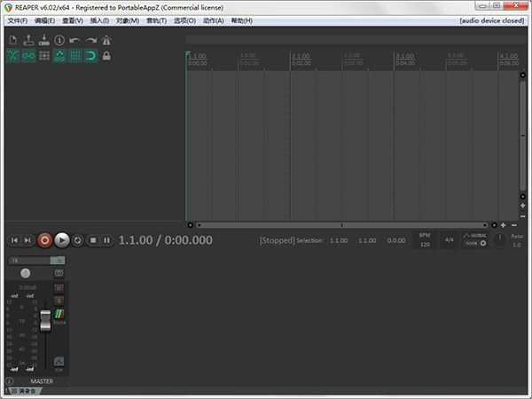Open the 插入(I) menu

[99, 20]
